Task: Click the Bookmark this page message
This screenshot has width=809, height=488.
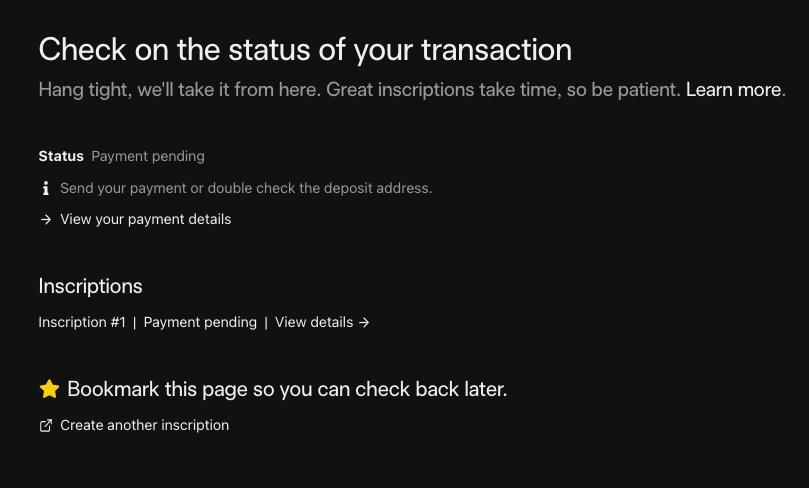Action: [x=287, y=389]
